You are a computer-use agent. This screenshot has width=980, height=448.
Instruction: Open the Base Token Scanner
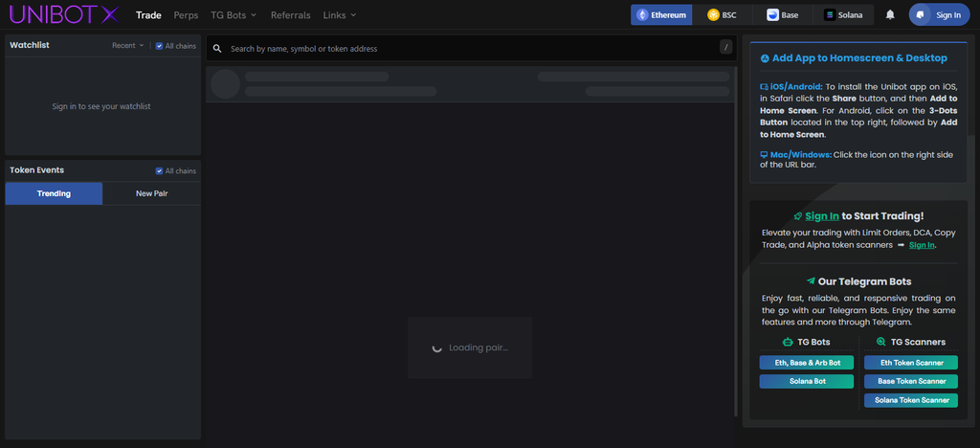[911, 381]
